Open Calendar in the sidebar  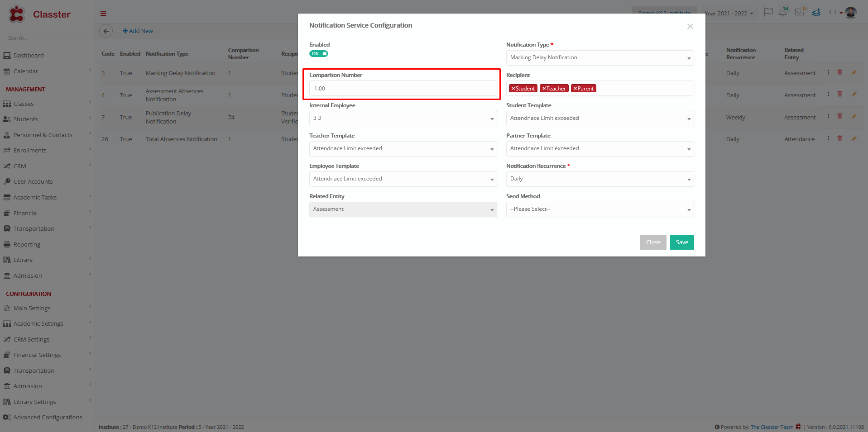(x=26, y=71)
